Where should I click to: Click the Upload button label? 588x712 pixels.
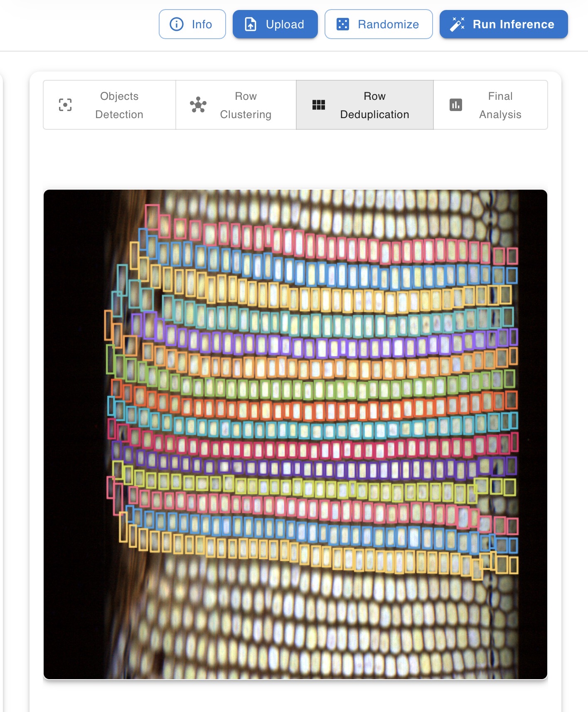(x=285, y=25)
